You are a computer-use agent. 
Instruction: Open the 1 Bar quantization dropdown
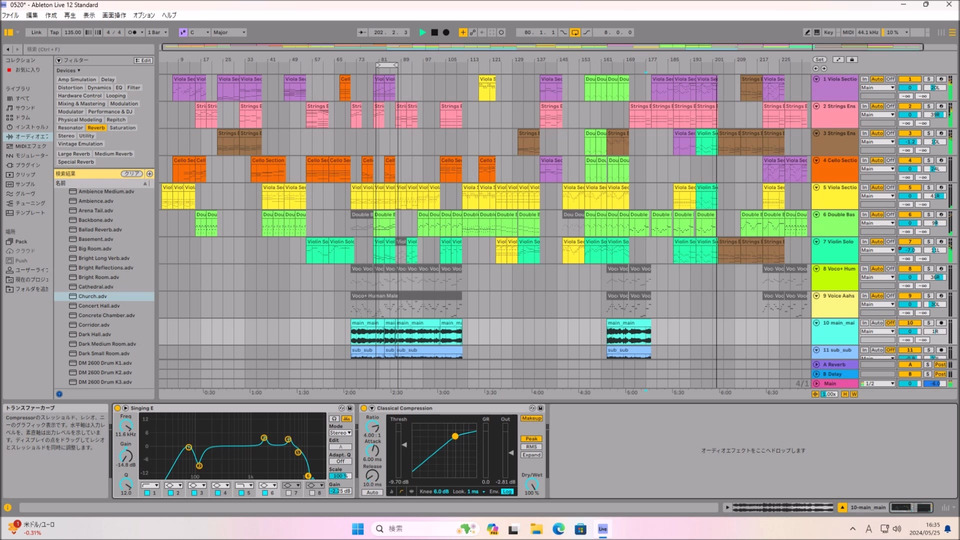click(x=157, y=32)
